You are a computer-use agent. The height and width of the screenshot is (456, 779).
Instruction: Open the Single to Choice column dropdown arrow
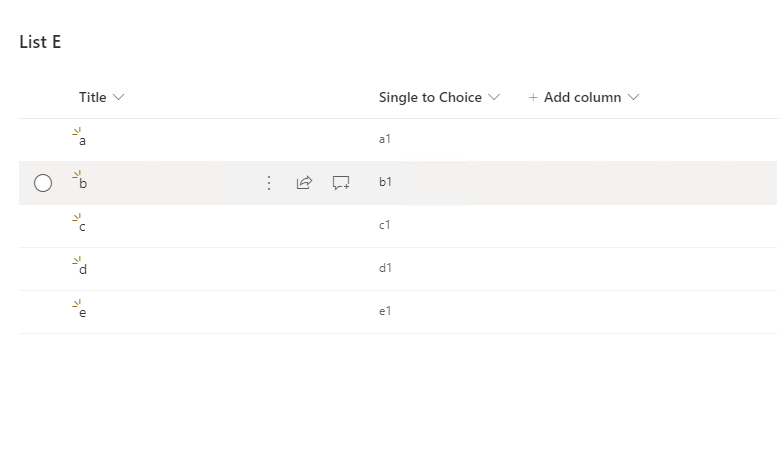click(x=492, y=97)
